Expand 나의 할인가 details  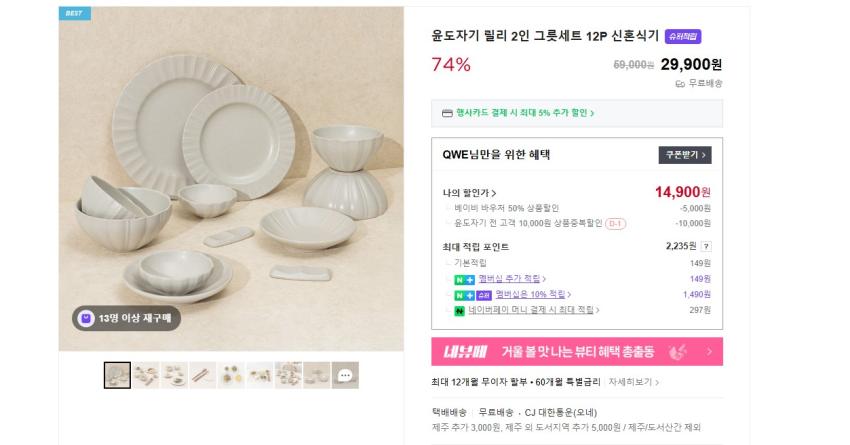470,193
